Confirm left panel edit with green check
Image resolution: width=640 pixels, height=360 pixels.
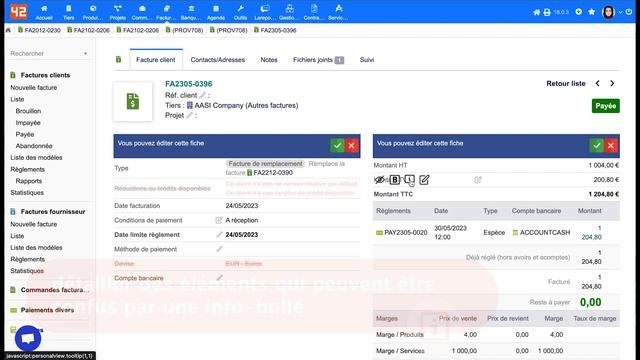click(337, 145)
